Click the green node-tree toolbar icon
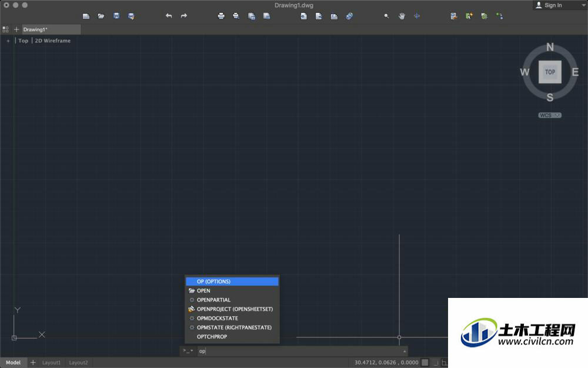This screenshot has width=588, height=368. click(499, 16)
